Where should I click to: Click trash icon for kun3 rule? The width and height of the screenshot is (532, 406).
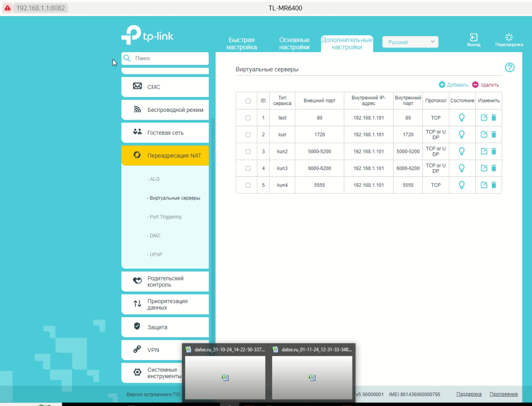click(494, 168)
